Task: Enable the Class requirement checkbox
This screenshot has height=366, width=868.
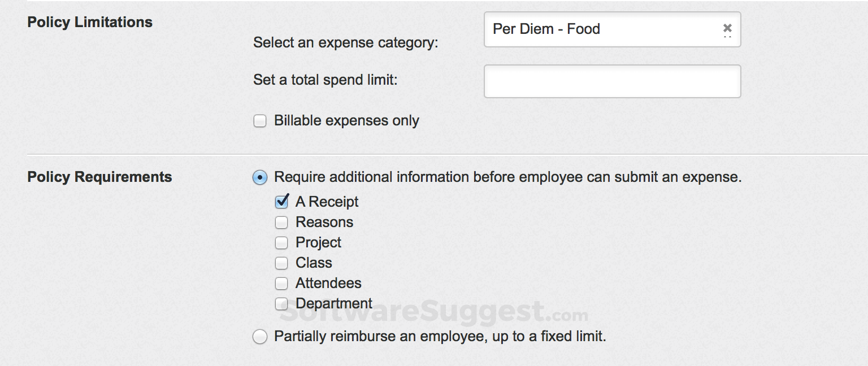Action: pyautogui.click(x=281, y=263)
